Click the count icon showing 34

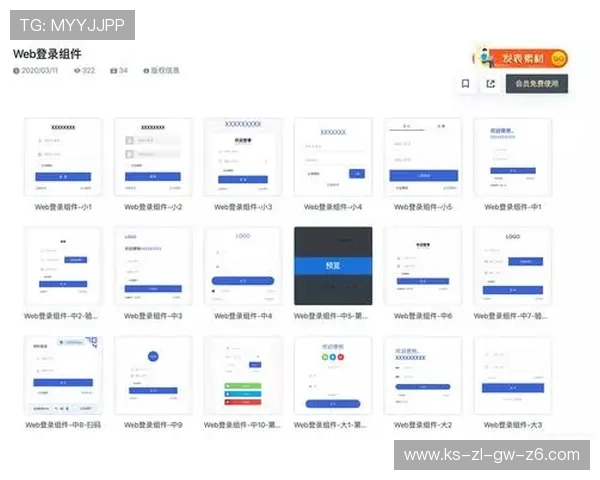114,70
